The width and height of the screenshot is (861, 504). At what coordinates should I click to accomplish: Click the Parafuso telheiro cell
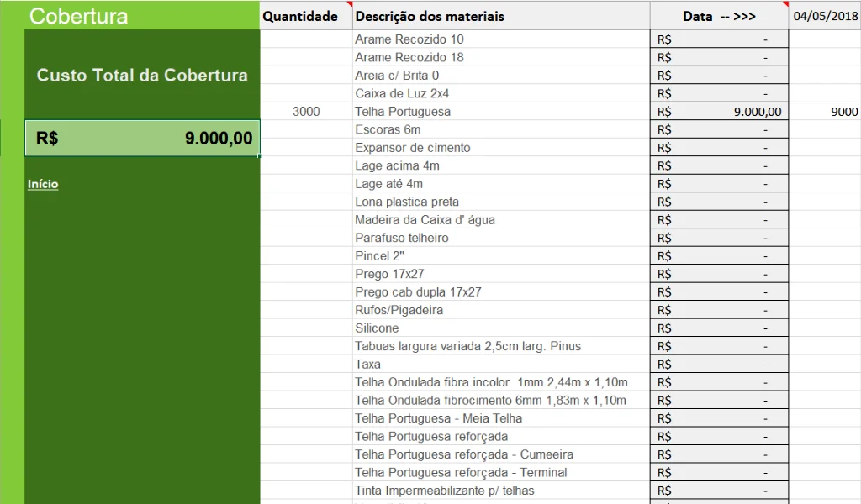(501, 238)
